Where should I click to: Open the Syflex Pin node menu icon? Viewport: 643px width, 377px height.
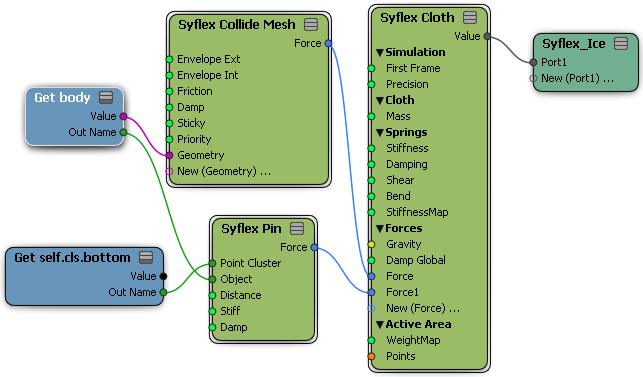coord(297,228)
